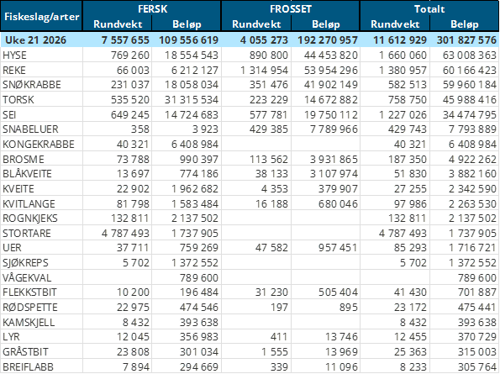
Task: Select the SNØKRABBE row label
Action: 32,85
